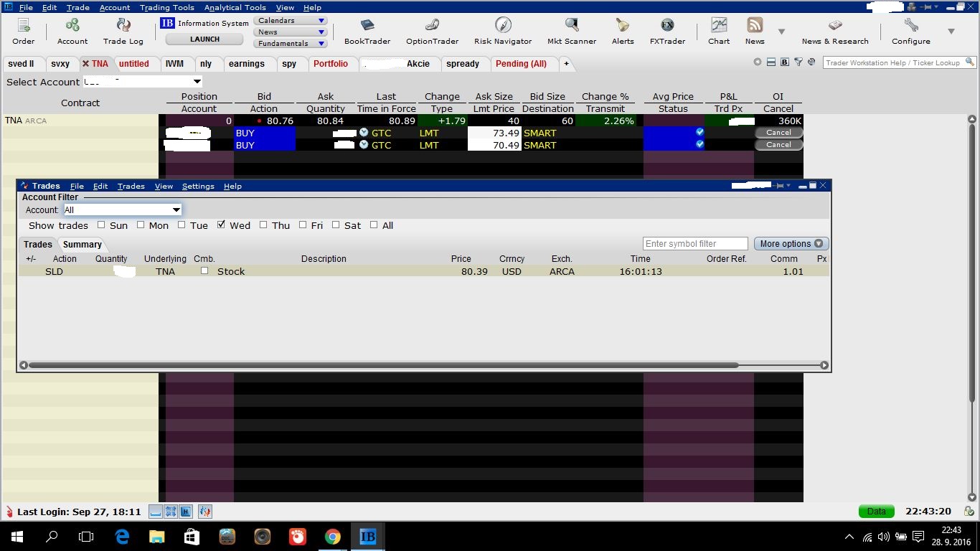Viewport: 980px width, 551px height.
Task: Click the LAUNCH button
Action: (x=205, y=39)
